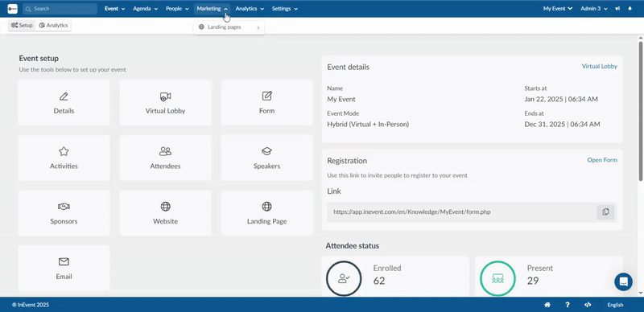Click start date 'Jan 22, 2025 | 06:34 AM'
This screenshot has height=312, width=644.
[561, 100]
